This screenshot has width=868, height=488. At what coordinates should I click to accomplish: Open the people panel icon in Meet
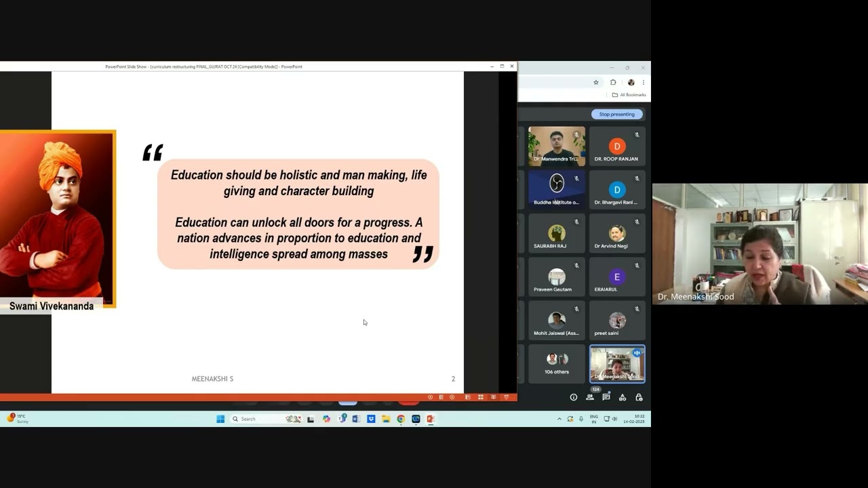[590, 397]
